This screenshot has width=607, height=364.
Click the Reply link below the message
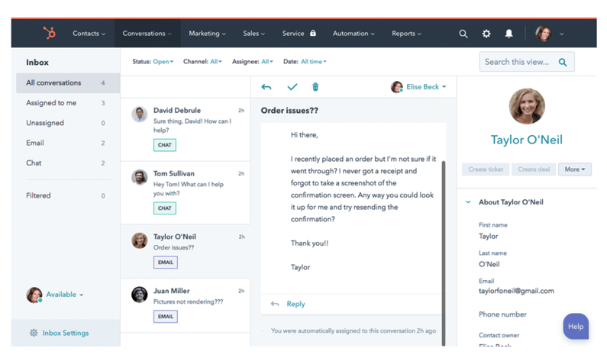295,304
